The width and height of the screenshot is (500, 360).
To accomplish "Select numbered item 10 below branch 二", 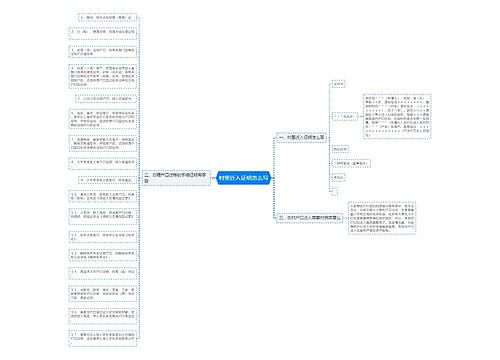I will (x=103, y=196).
